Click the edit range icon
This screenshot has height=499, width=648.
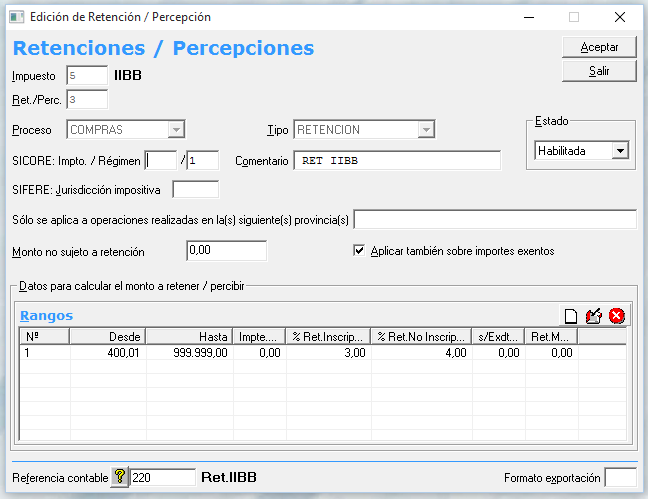(593, 316)
